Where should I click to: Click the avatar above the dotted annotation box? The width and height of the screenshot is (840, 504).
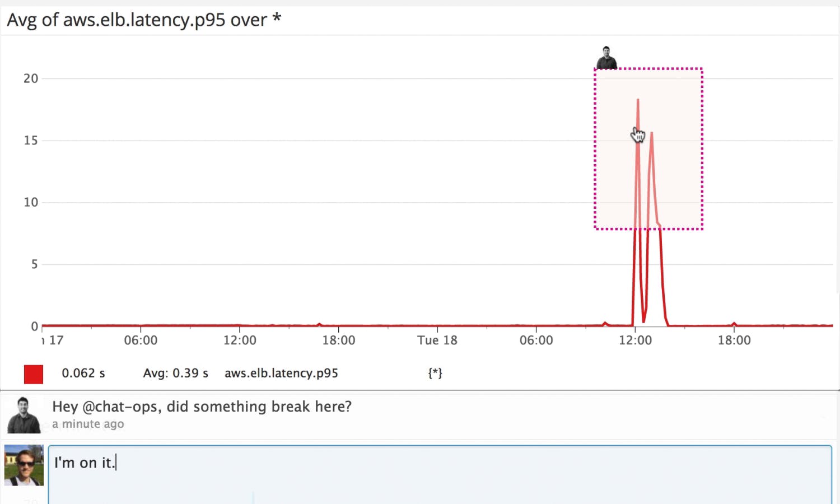[x=606, y=58]
